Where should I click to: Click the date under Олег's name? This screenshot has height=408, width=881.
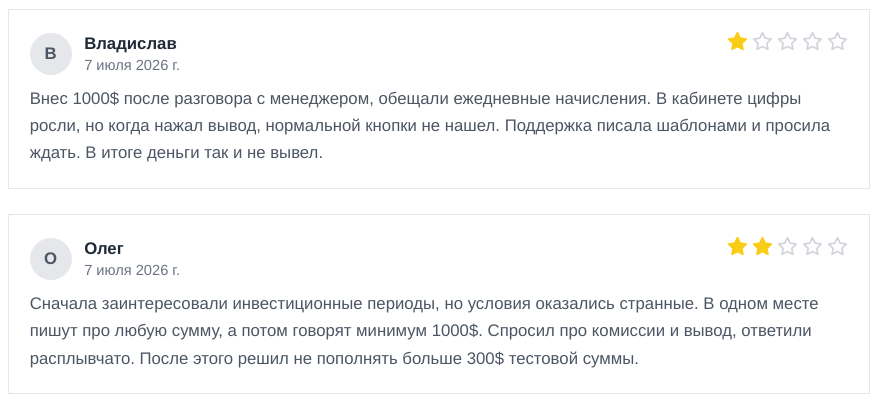click(x=132, y=270)
